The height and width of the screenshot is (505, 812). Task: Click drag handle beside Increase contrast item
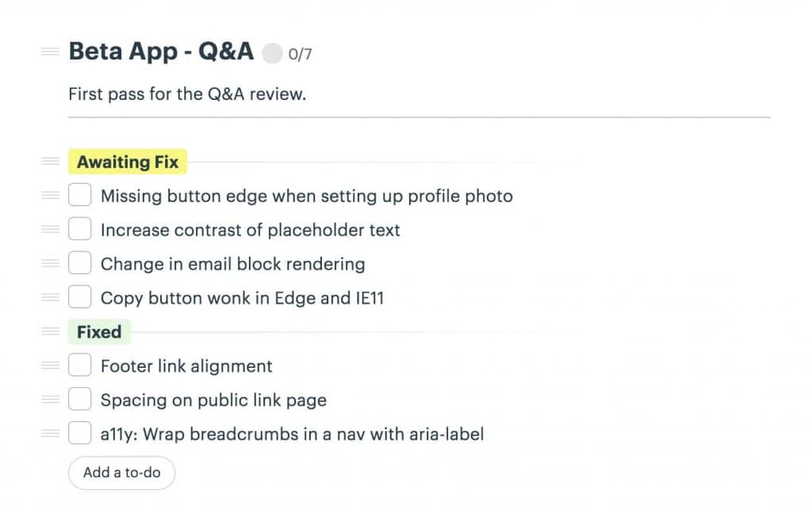(x=51, y=229)
